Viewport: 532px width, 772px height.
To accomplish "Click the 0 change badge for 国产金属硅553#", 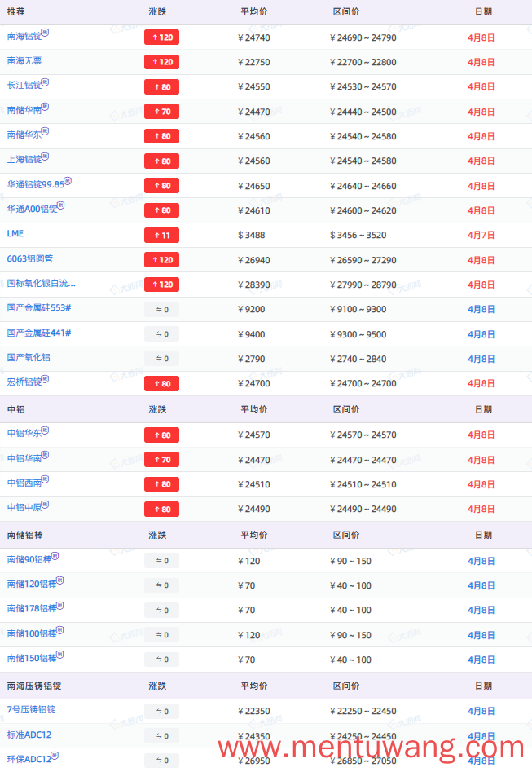I will 161,310.
